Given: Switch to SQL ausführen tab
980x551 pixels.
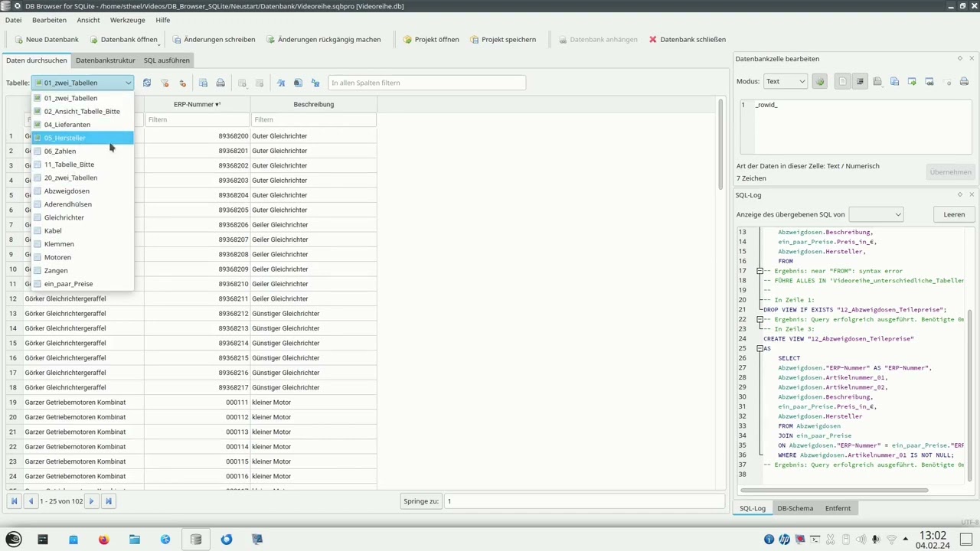Looking at the screenshot, I should click(166, 60).
